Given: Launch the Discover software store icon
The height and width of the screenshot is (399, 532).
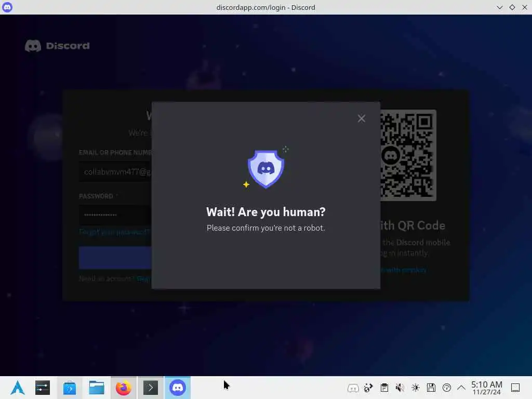Looking at the screenshot, I should pyautogui.click(x=70, y=388).
